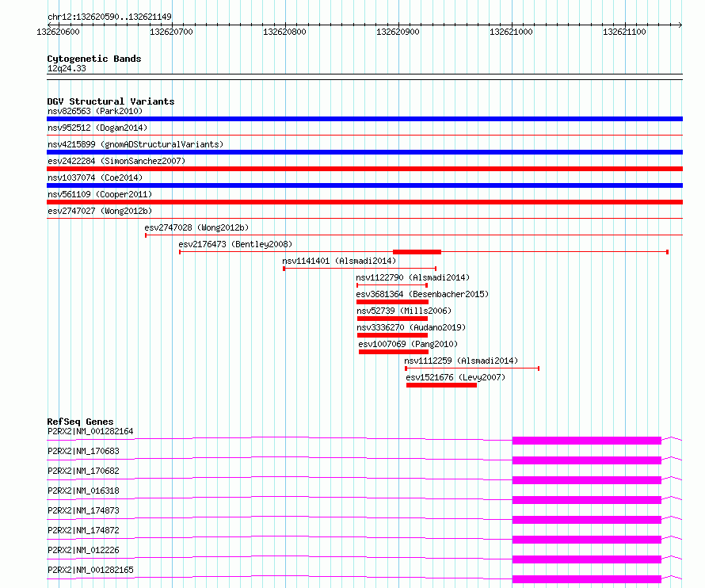This screenshot has width=705, height=588.
Task: Click the nsv4215899 (gnomADStructuralVariants) label
Action: 135,144
